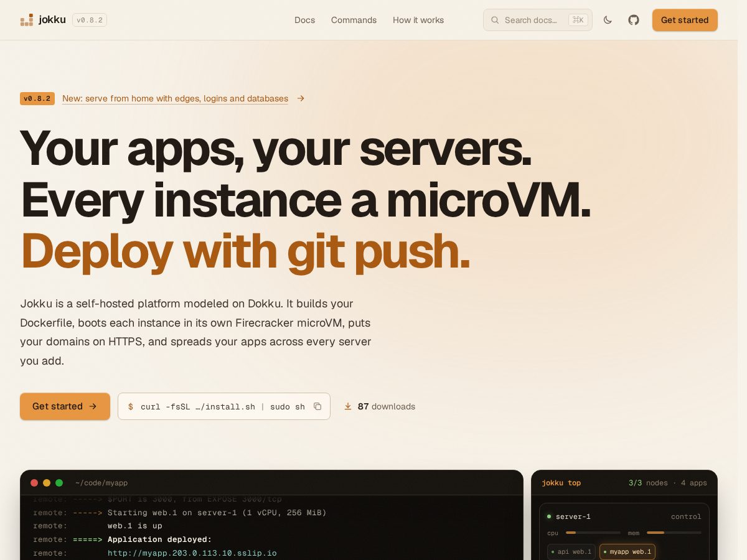This screenshot has width=747, height=560.
Task: Click the curl install command text
Action: (223, 406)
